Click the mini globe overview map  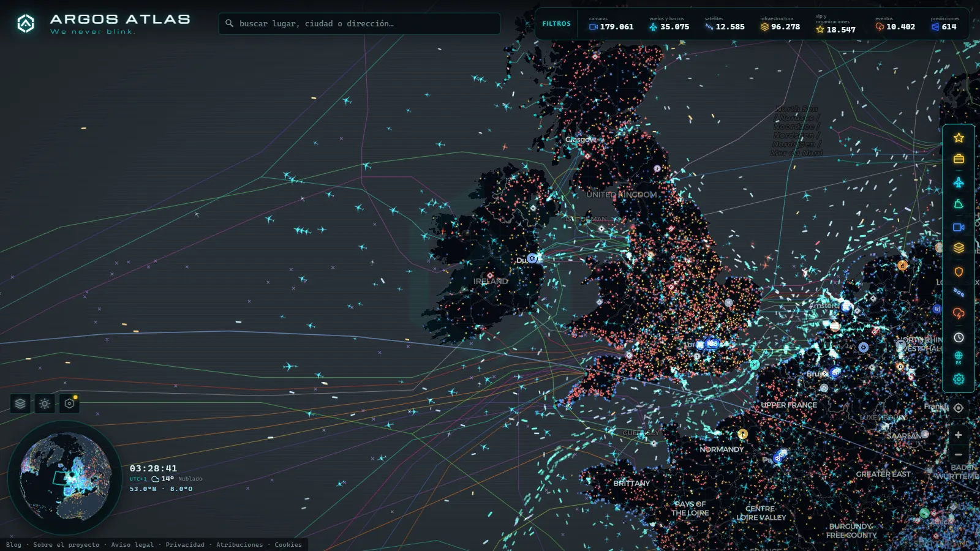pyautogui.click(x=65, y=478)
